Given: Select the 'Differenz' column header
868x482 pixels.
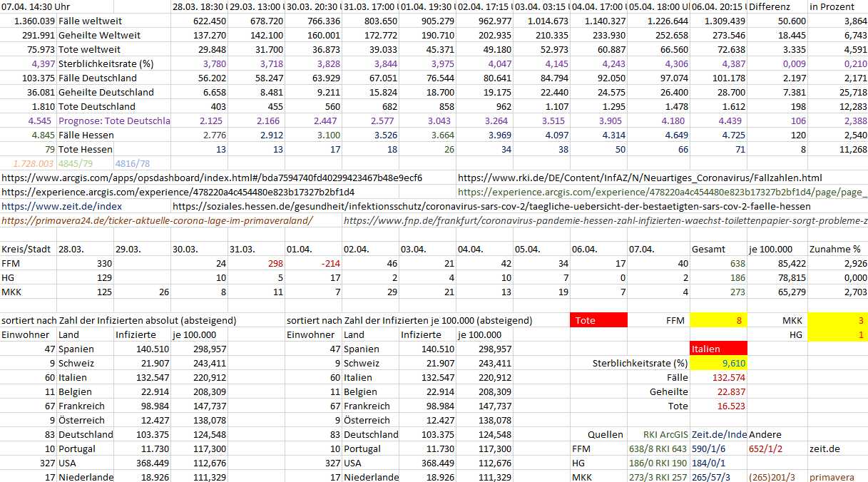Looking at the screenshot, I should tap(778, 6).
